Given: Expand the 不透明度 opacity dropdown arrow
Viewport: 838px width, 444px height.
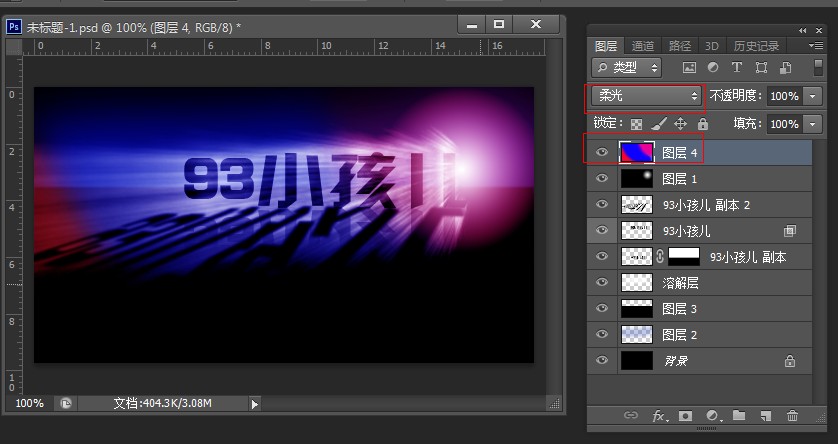Looking at the screenshot, I should pos(812,96).
